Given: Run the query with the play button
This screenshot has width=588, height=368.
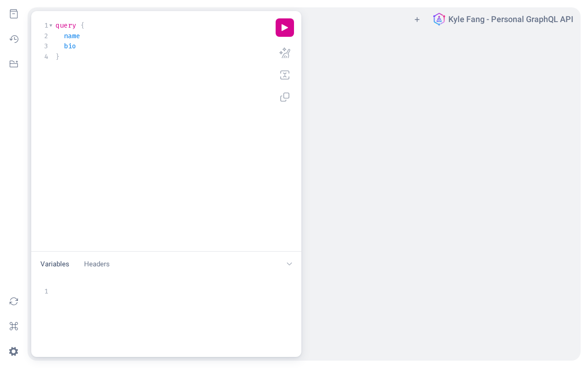Looking at the screenshot, I should pyautogui.click(x=285, y=28).
